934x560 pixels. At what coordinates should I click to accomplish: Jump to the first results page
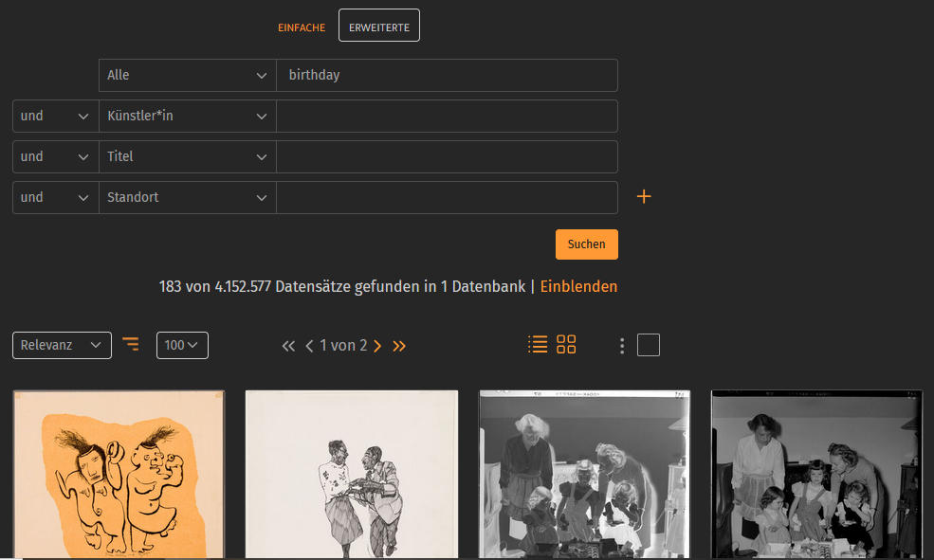[288, 346]
